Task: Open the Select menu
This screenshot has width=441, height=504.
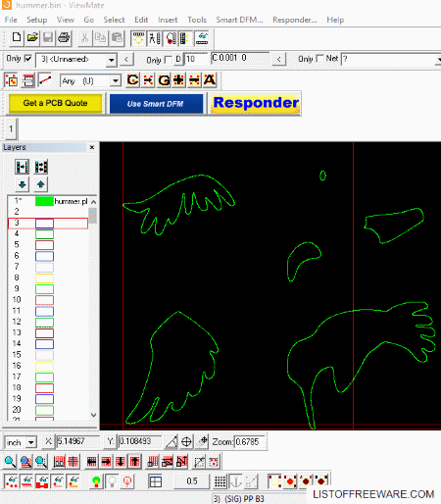Action: (x=114, y=20)
